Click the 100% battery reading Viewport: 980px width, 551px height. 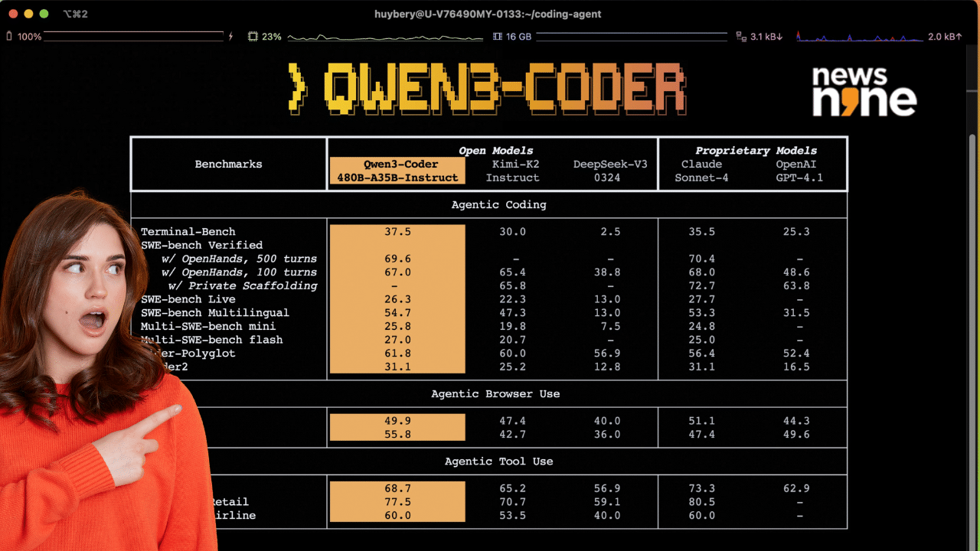pyautogui.click(x=29, y=36)
